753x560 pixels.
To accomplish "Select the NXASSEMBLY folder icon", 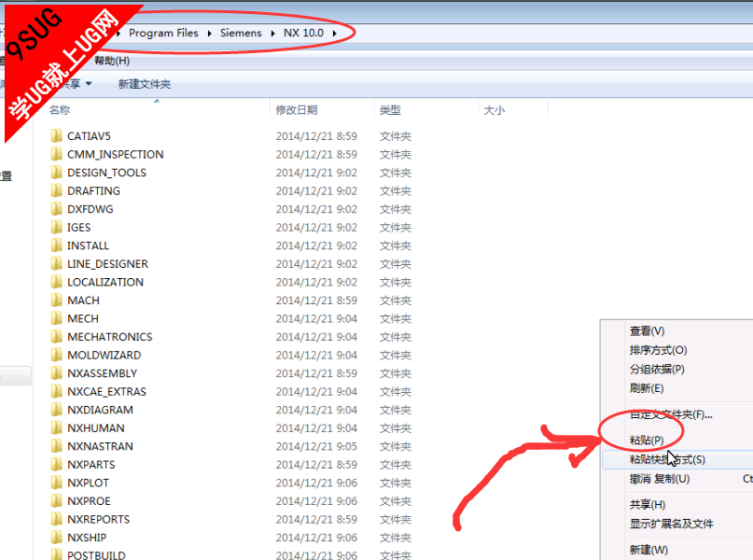I will 56,373.
